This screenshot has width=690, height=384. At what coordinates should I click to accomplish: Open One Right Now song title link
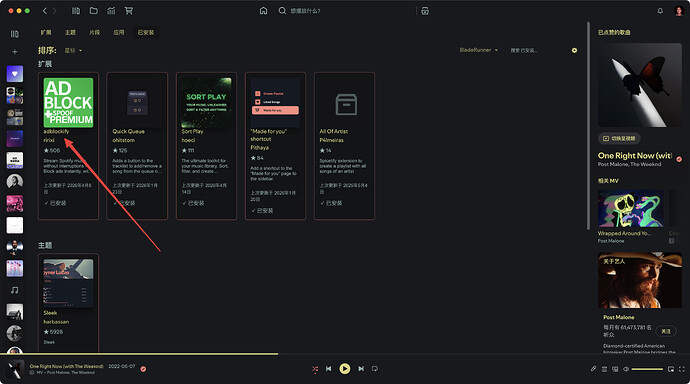pyautogui.click(x=635, y=156)
